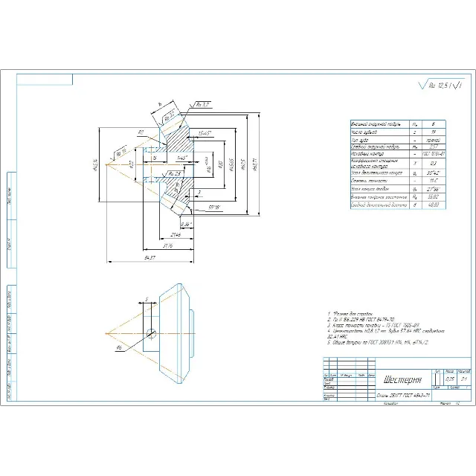The height and width of the screenshot is (476, 476).
Task: Select the hub diameter dimension "ø22"
Action: (x=132, y=164)
